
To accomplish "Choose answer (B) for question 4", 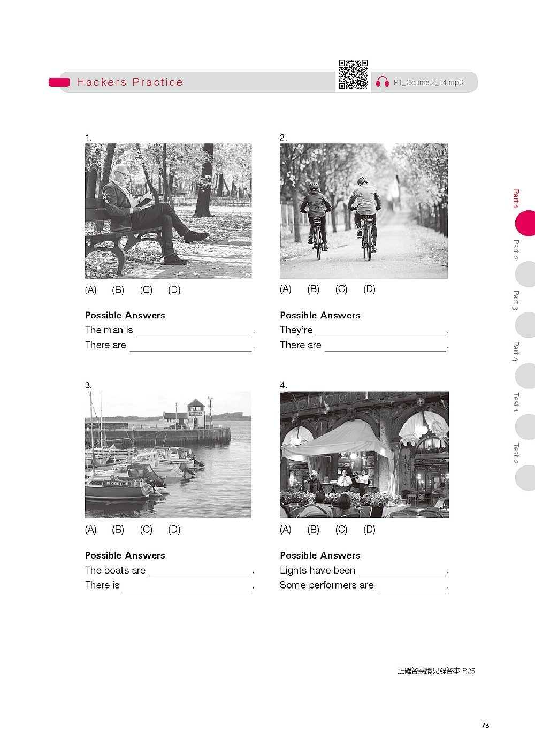I will 314,530.
